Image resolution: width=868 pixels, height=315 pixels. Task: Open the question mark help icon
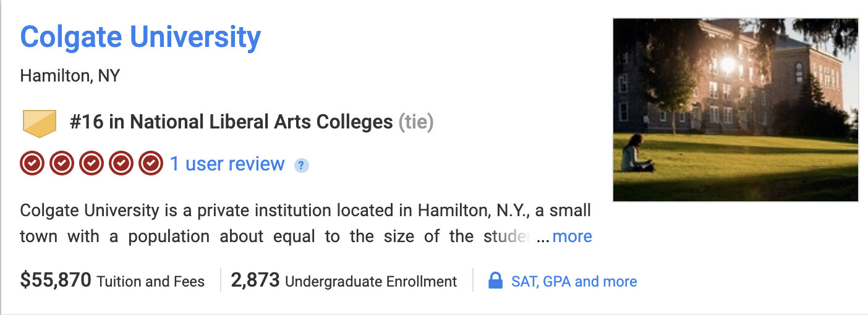point(301,166)
